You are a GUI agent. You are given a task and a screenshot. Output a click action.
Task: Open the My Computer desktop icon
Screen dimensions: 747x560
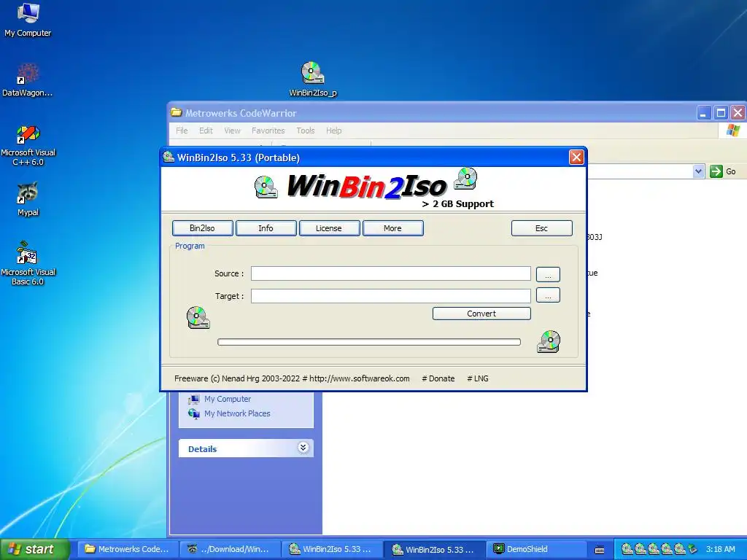click(x=28, y=19)
